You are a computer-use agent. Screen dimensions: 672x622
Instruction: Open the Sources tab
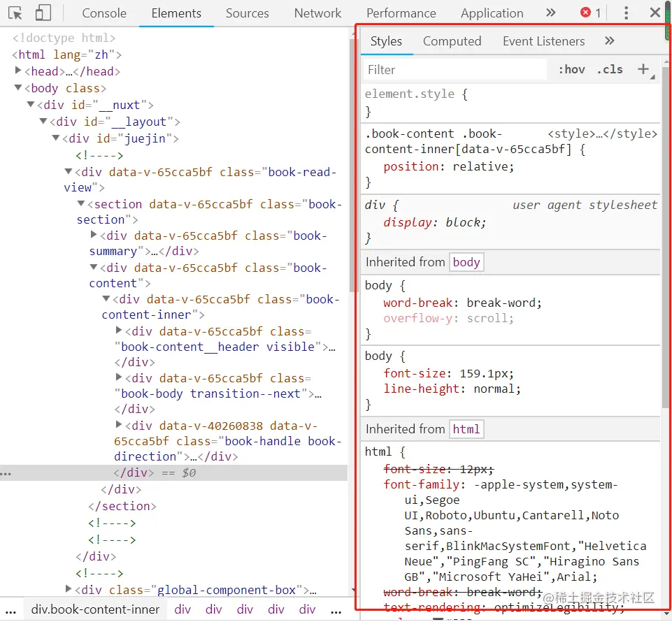pyautogui.click(x=248, y=13)
